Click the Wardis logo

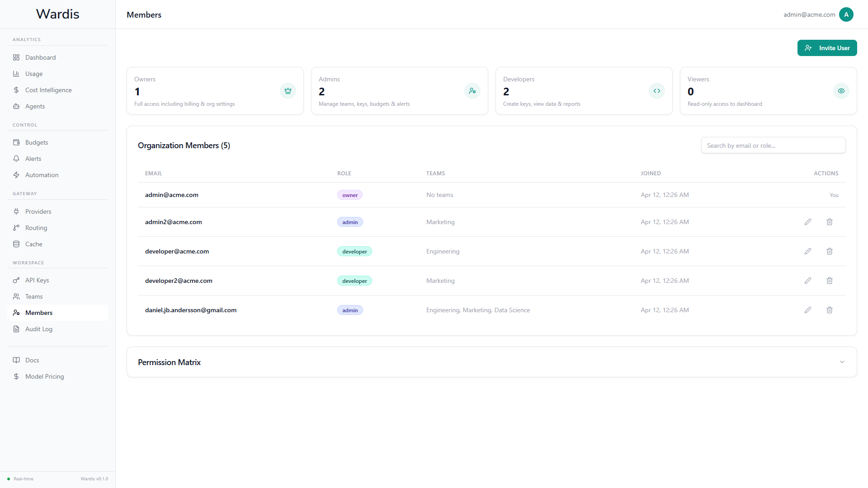pyautogui.click(x=57, y=14)
